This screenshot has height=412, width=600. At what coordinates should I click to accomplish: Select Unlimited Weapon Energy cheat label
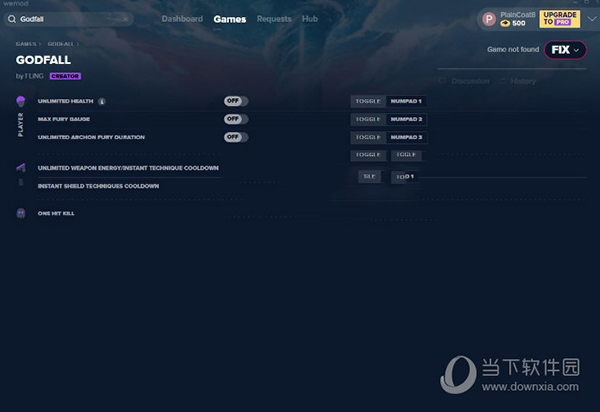128,168
